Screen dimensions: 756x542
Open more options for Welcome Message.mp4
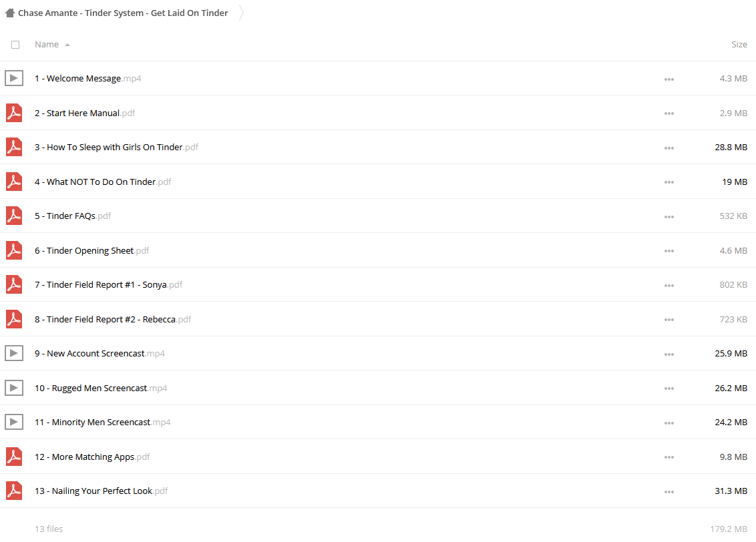click(x=669, y=79)
